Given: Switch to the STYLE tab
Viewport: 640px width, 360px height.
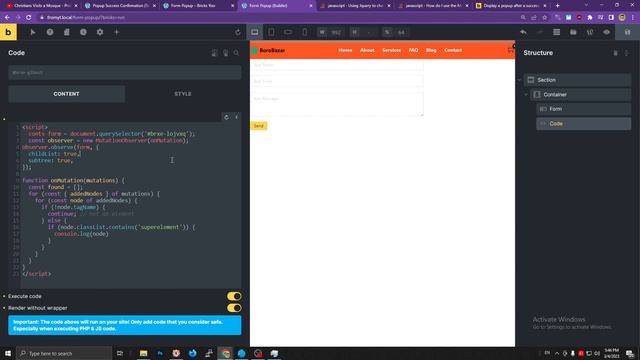Looking at the screenshot, I should coord(183,94).
